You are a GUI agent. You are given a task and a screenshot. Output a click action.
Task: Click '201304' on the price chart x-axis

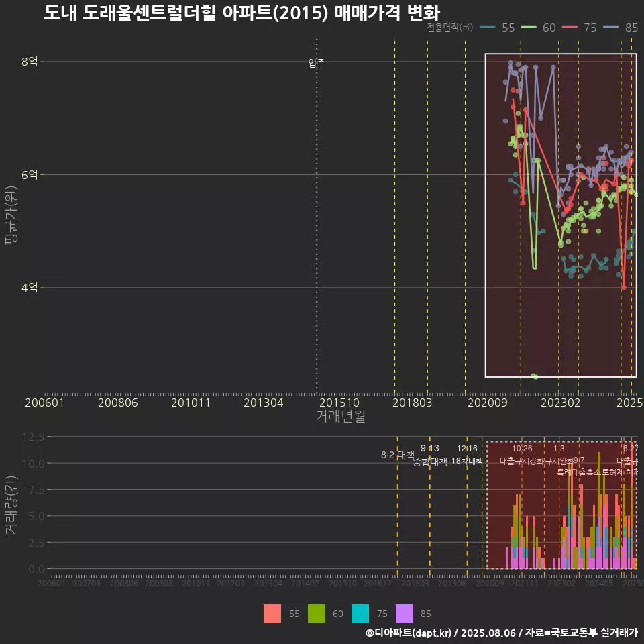coord(263,402)
